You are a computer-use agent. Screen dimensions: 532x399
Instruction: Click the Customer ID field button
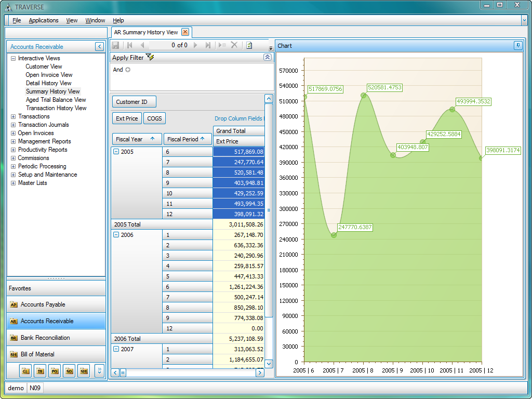[x=134, y=102]
